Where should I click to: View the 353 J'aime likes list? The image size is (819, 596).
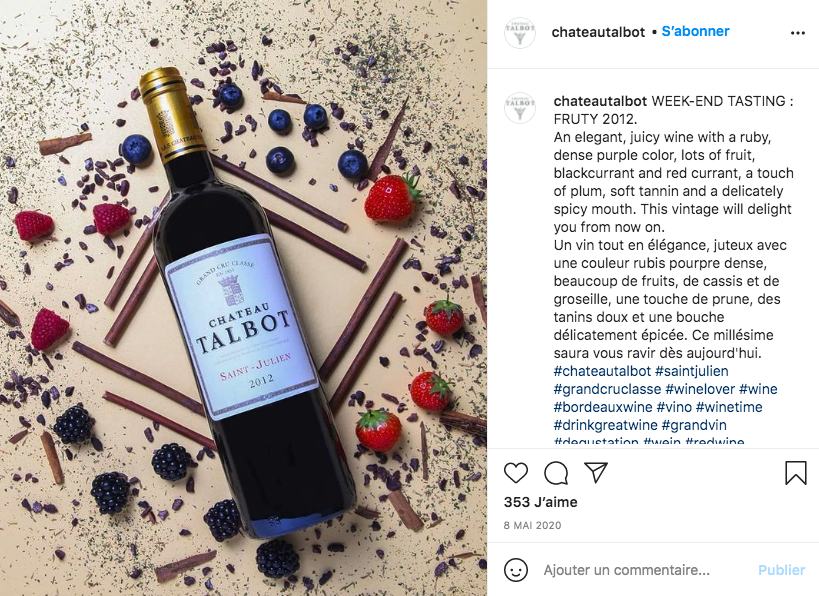tap(541, 502)
